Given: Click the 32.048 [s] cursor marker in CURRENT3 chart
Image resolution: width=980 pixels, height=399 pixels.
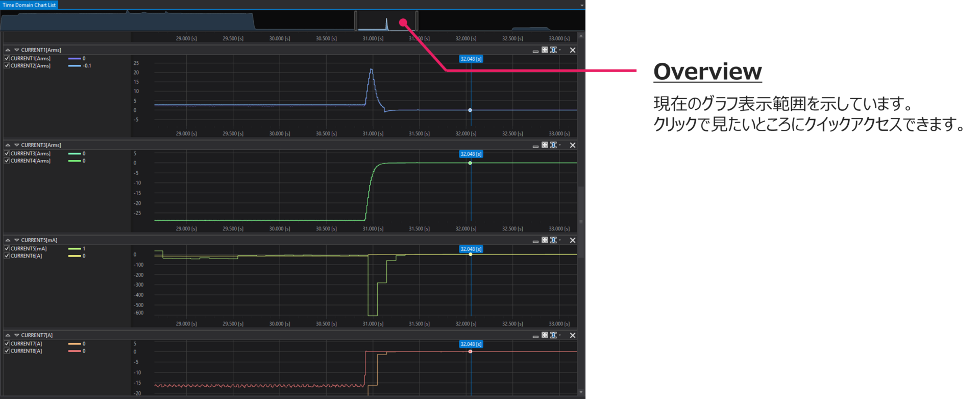Looking at the screenshot, I should [x=471, y=154].
